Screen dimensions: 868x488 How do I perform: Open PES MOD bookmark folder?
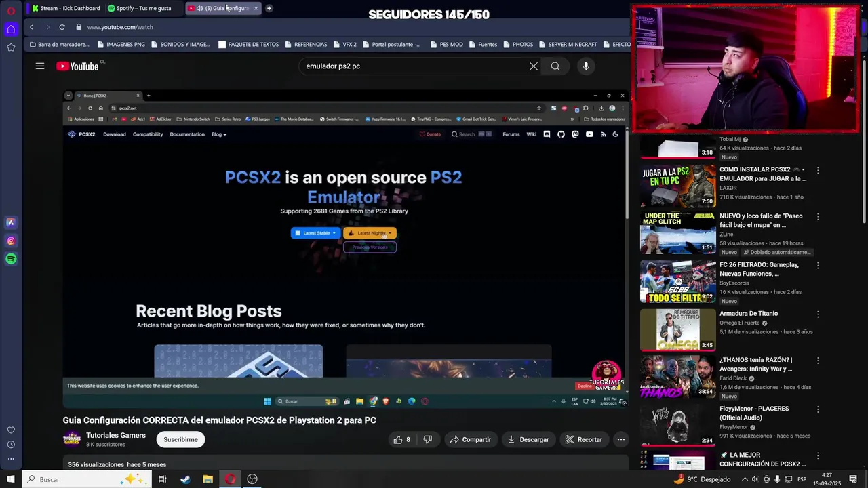point(446,44)
